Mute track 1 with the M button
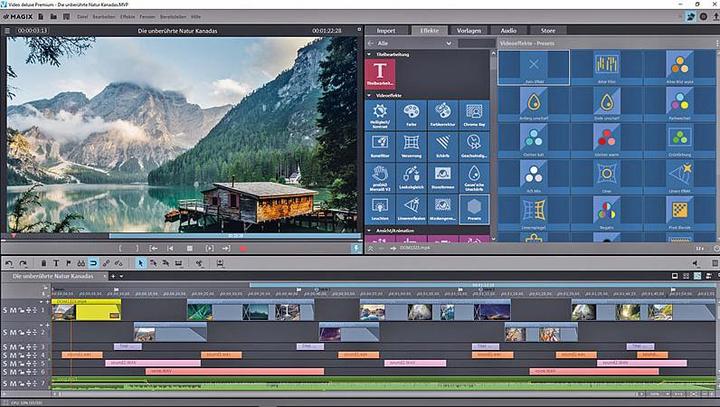 coord(14,311)
